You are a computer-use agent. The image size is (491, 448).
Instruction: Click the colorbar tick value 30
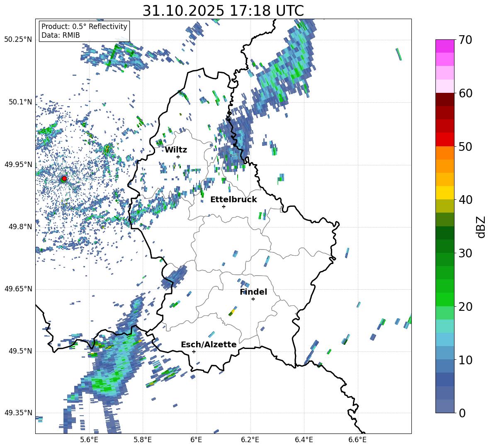coord(465,253)
